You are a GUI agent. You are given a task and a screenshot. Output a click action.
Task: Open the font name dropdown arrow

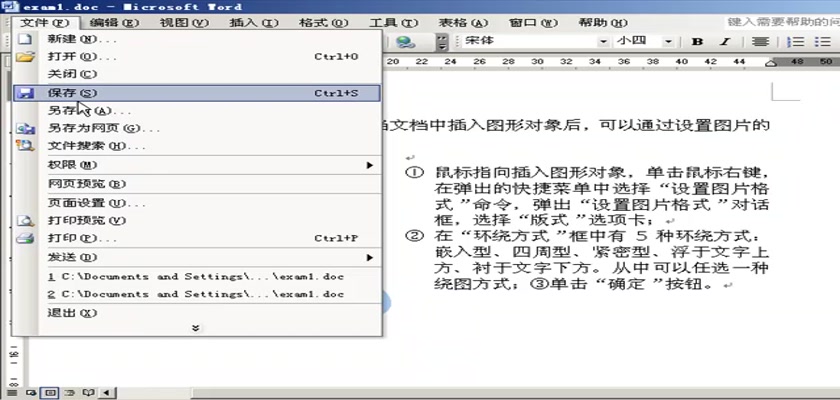click(x=604, y=41)
